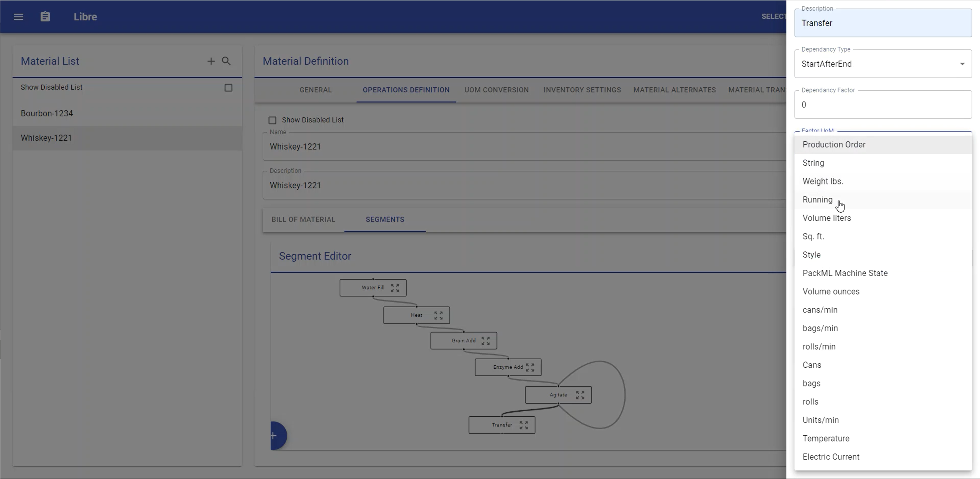Click the search icon in Material List
The width and height of the screenshot is (980, 479).
pyautogui.click(x=226, y=60)
